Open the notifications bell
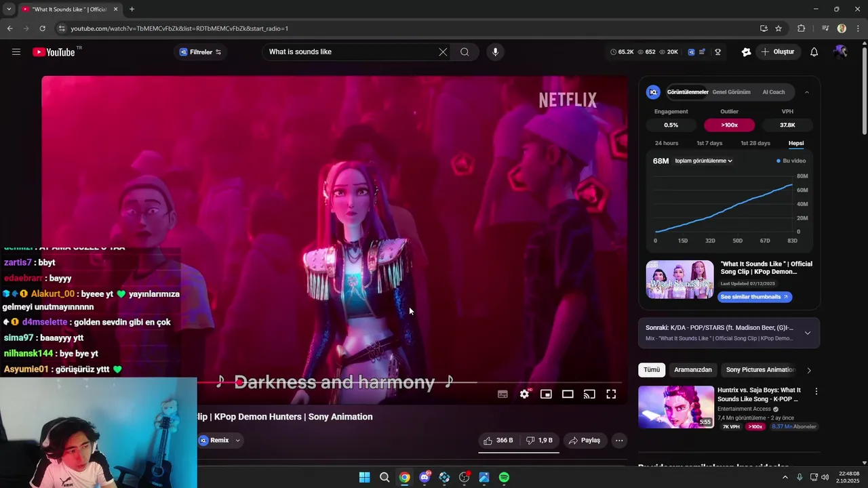This screenshot has height=488, width=868. coord(814,52)
